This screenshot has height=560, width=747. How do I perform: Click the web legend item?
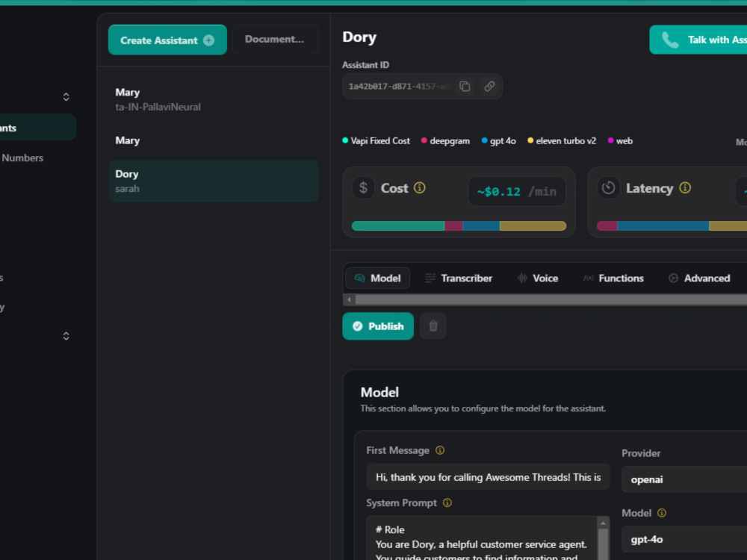coord(620,141)
